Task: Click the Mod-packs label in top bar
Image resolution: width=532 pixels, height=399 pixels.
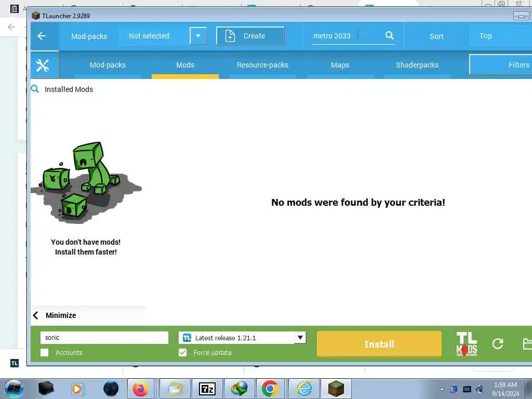Action: [89, 36]
